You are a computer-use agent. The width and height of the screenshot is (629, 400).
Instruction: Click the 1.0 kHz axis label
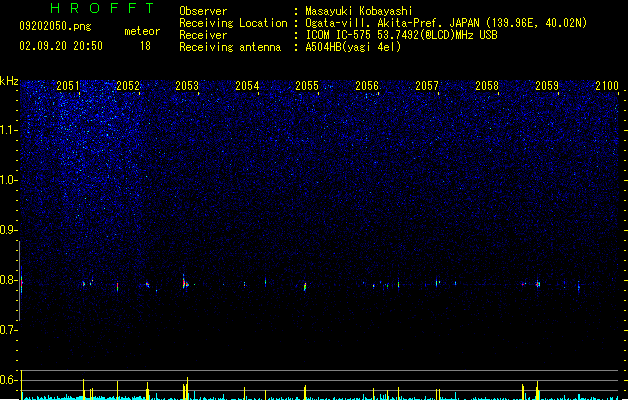9,180
